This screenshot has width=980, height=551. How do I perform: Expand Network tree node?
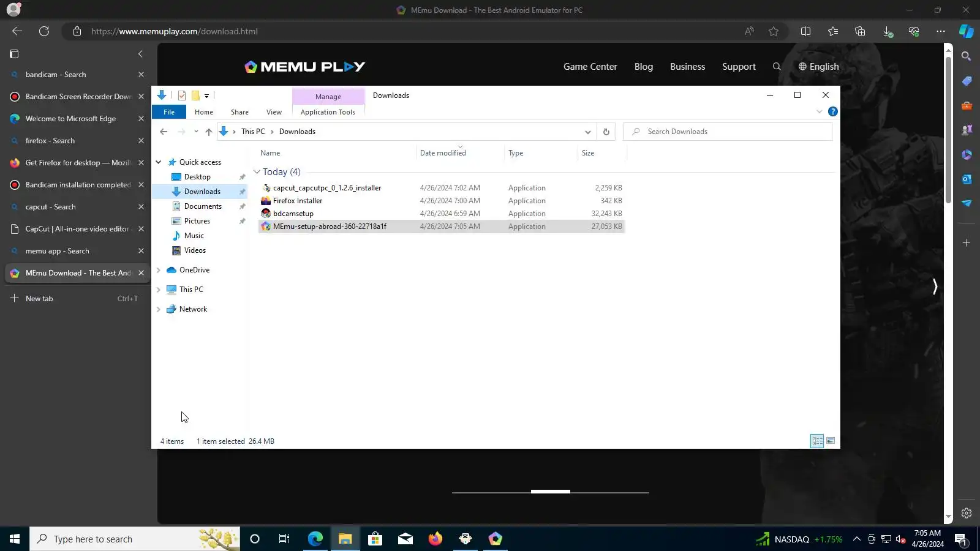coord(159,309)
